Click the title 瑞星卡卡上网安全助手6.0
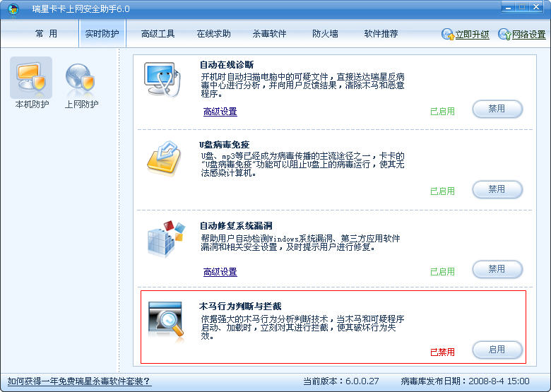551x392 pixels. 81,8
